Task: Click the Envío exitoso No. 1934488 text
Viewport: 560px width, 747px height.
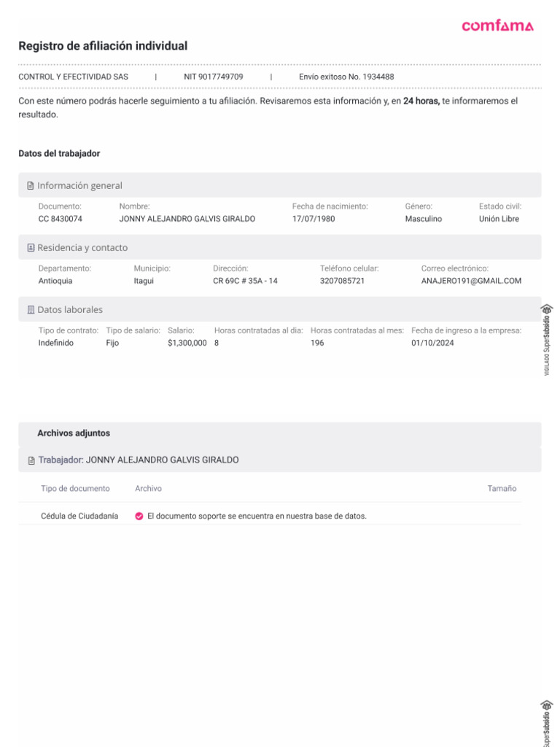Action: pos(346,77)
